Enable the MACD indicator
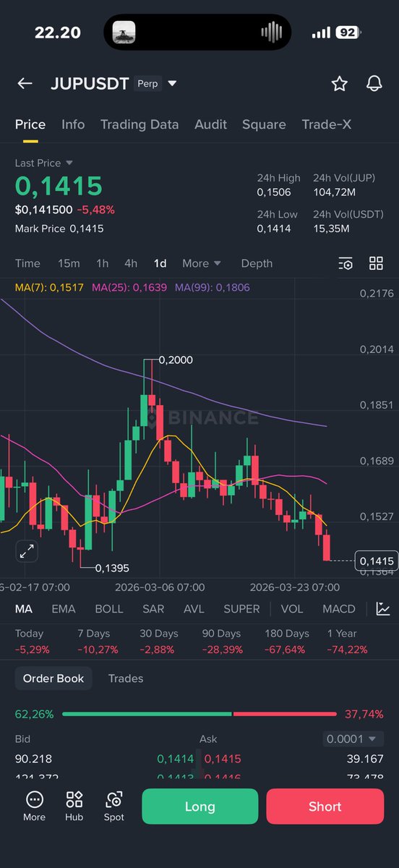 [339, 609]
